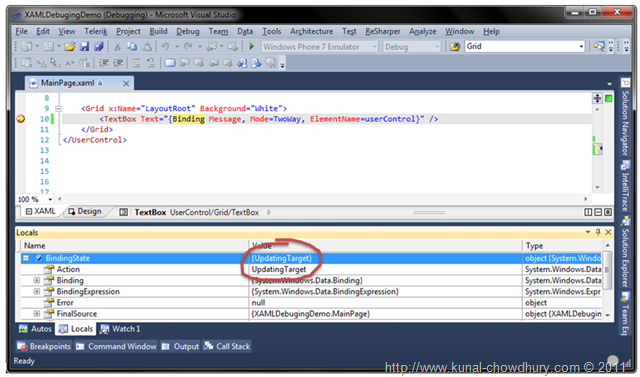Open the Analyze menu
This screenshot has height=377, width=640.
[x=422, y=31]
